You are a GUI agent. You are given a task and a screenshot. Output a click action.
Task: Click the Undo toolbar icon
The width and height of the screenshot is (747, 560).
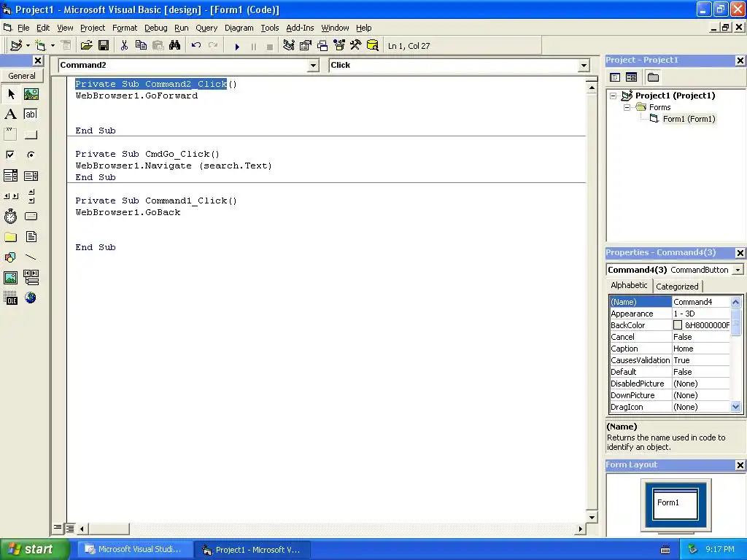click(x=196, y=46)
